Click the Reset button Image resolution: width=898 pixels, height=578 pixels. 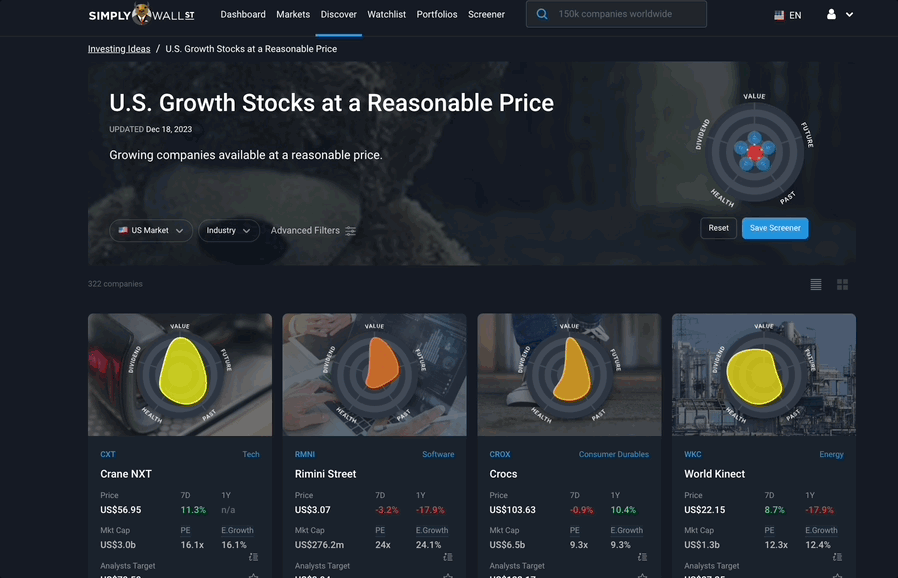(718, 228)
